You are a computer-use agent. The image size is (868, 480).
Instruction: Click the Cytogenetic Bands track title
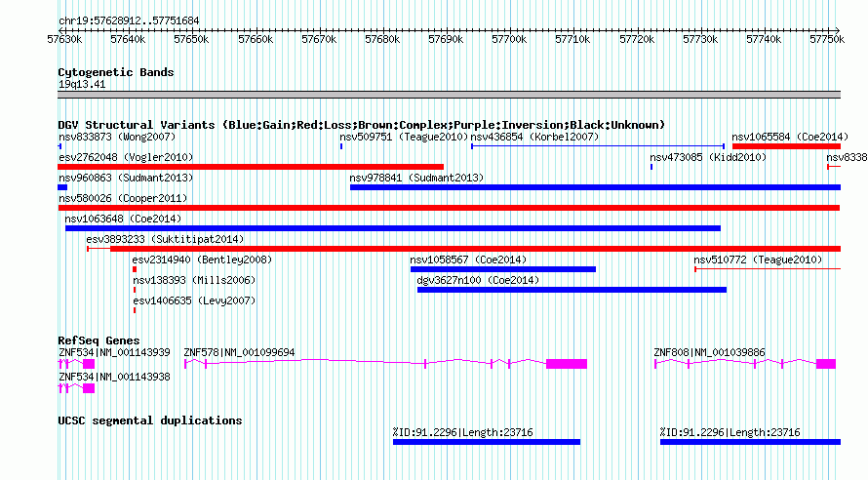[x=116, y=72]
